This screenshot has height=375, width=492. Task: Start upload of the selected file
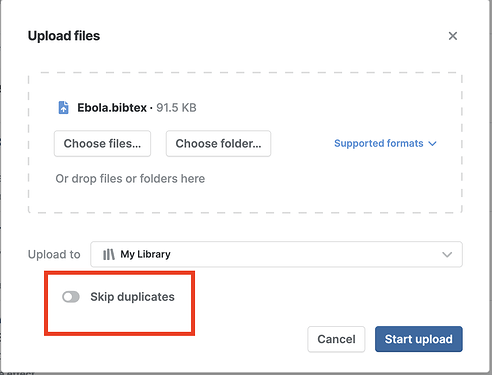(419, 339)
